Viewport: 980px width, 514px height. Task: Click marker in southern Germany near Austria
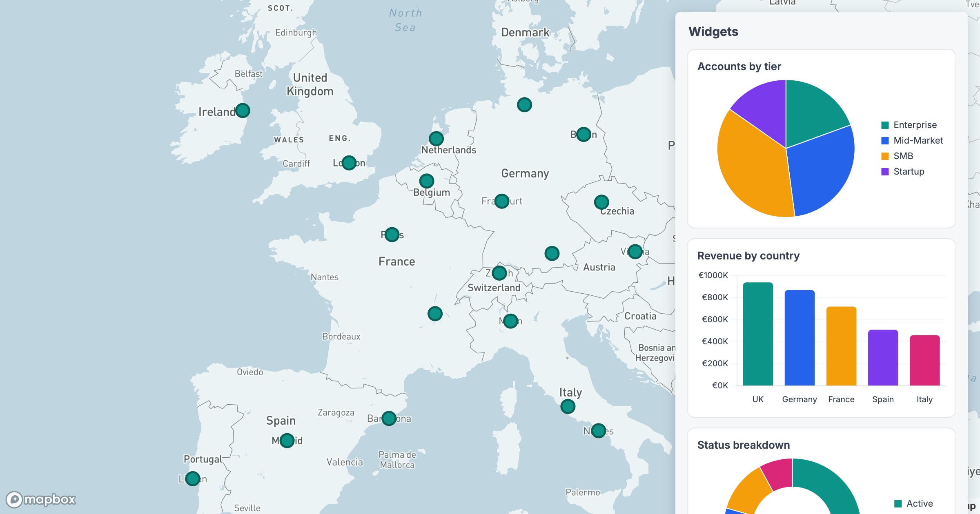click(x=552, y=253)
